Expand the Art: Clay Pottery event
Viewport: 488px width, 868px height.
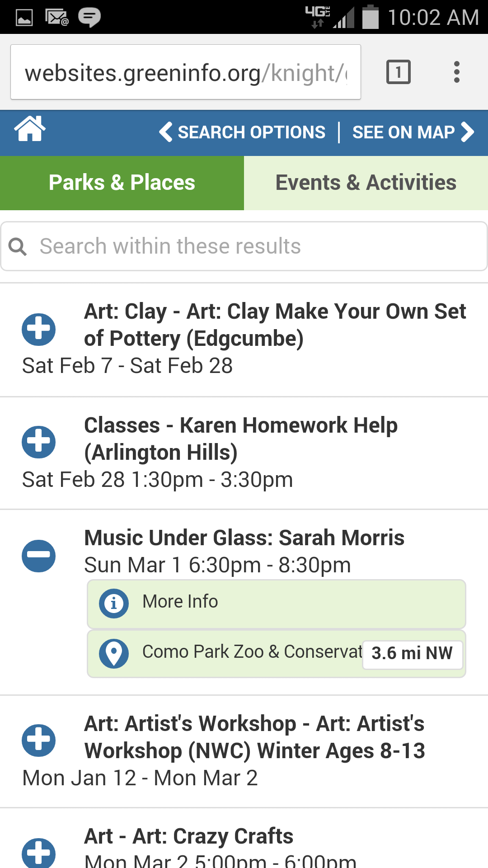(x=39, y=330)
